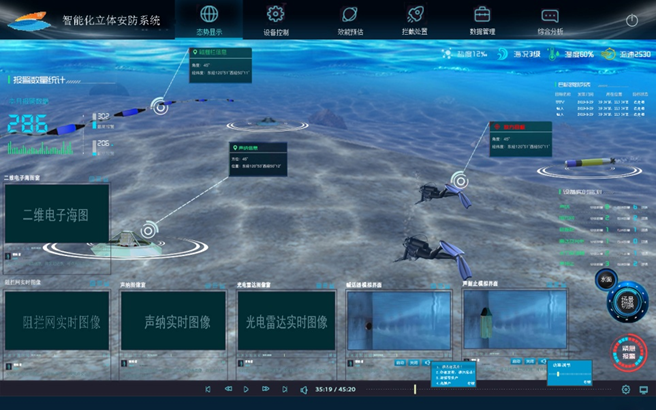Image resolution: width=656 pixels, height=410 pixels.
Task: Click the red target icon in alarm popup
Action: click(497, 127)
